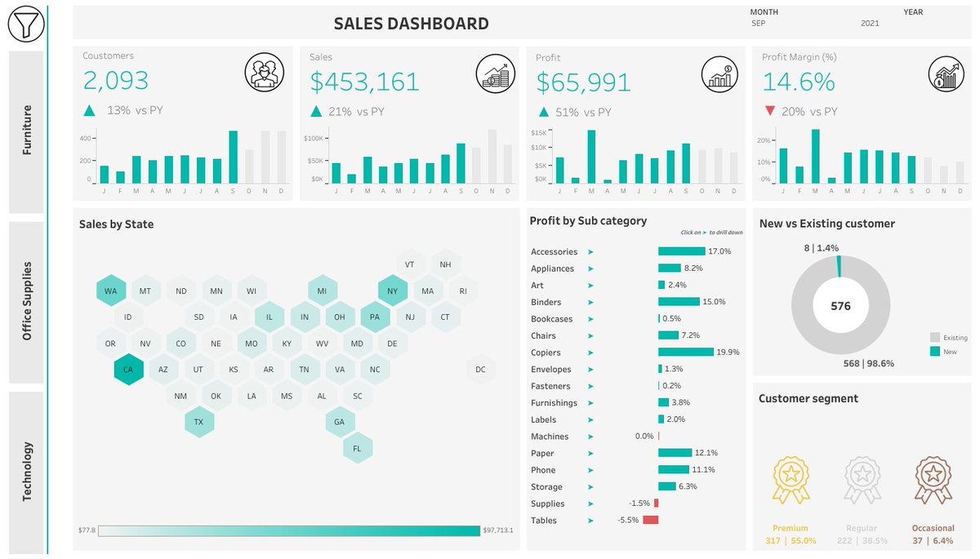Click the sales color gradient legend bar
This screenshot has height=559, width=980.
point(289,530)
